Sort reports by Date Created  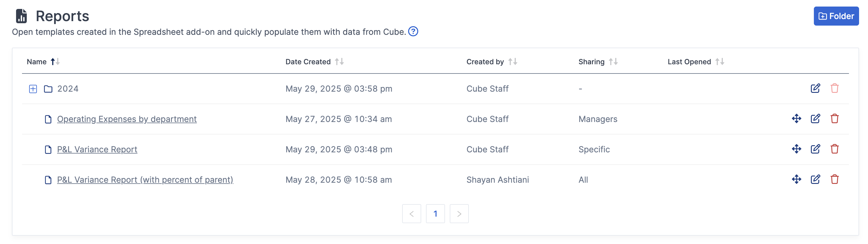click(x=340, y=62)
